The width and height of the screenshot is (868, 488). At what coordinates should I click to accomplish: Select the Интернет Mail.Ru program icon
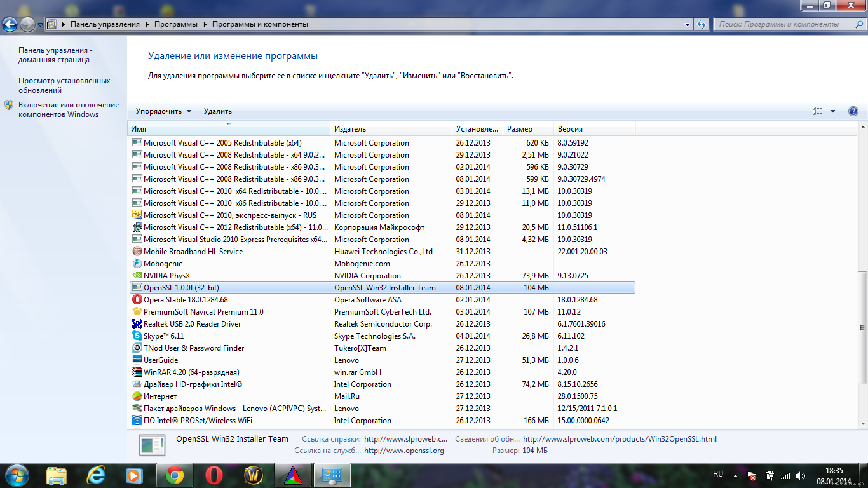tap(137, 396)
